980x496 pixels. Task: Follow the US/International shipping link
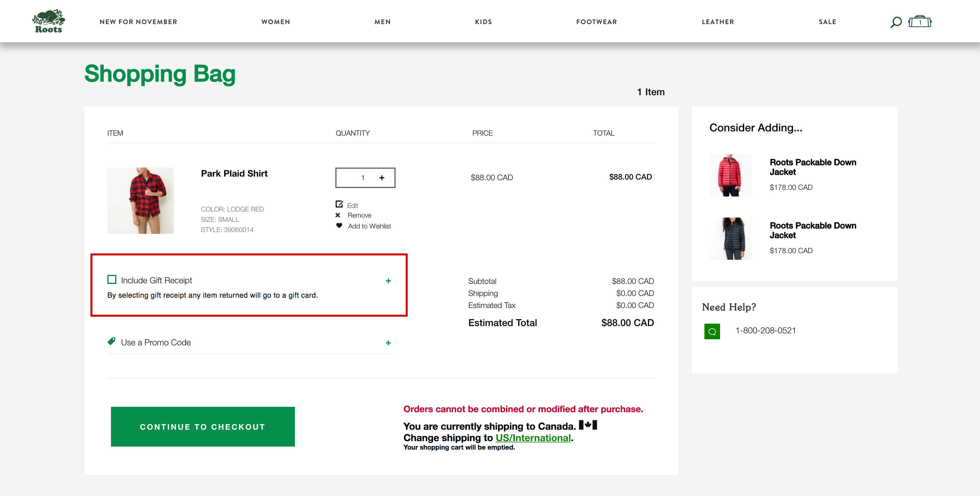[x=533, y=438]
